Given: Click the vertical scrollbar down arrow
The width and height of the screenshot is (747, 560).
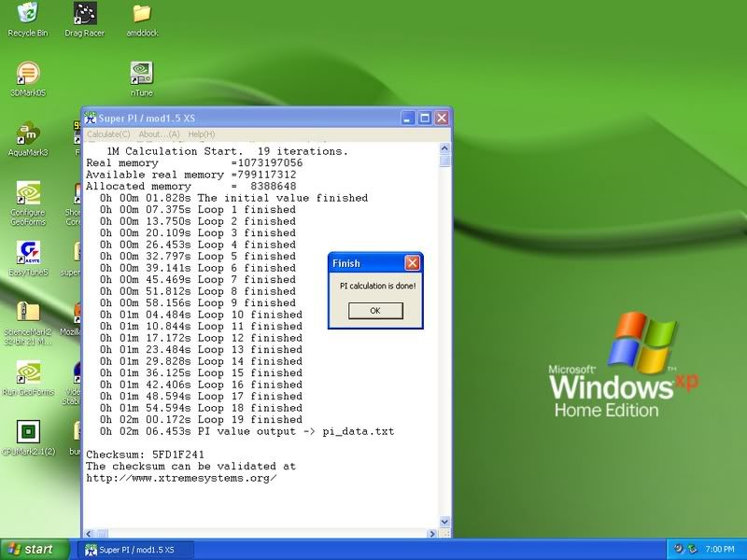Looking at the screenshot, I should point(444,522).
